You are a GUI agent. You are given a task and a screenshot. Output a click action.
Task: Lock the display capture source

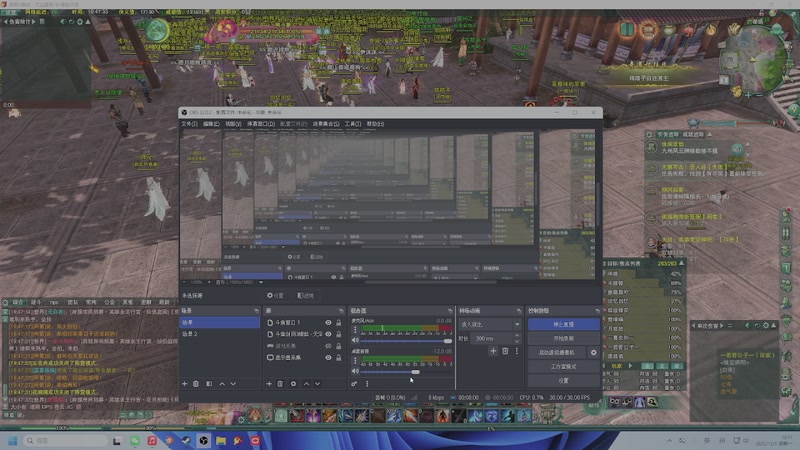pos(338,358)
